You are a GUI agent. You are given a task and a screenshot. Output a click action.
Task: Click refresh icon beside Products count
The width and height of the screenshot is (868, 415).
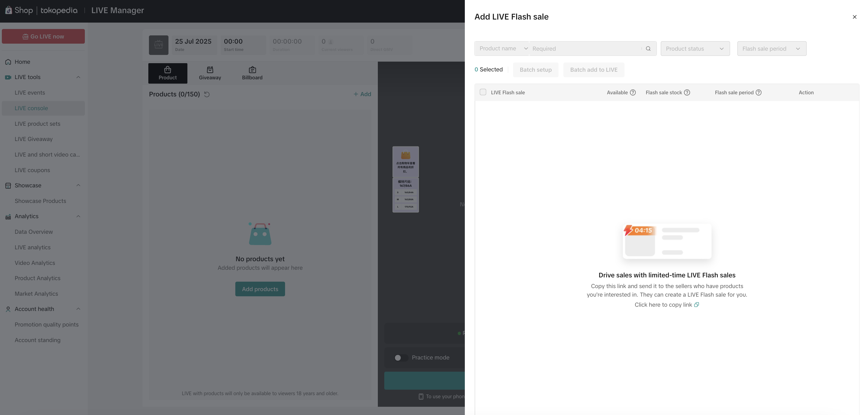click(207, 94)
